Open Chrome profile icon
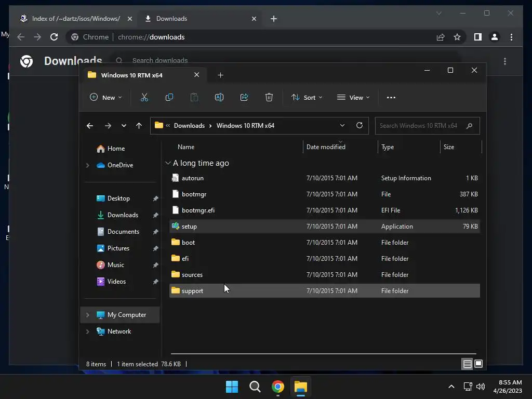Viewport: 532px width, 399px height. pyautogui.click(x=495, y=37)
